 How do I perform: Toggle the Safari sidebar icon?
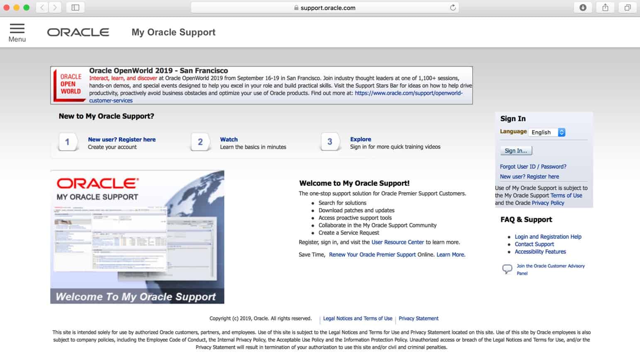75,7
